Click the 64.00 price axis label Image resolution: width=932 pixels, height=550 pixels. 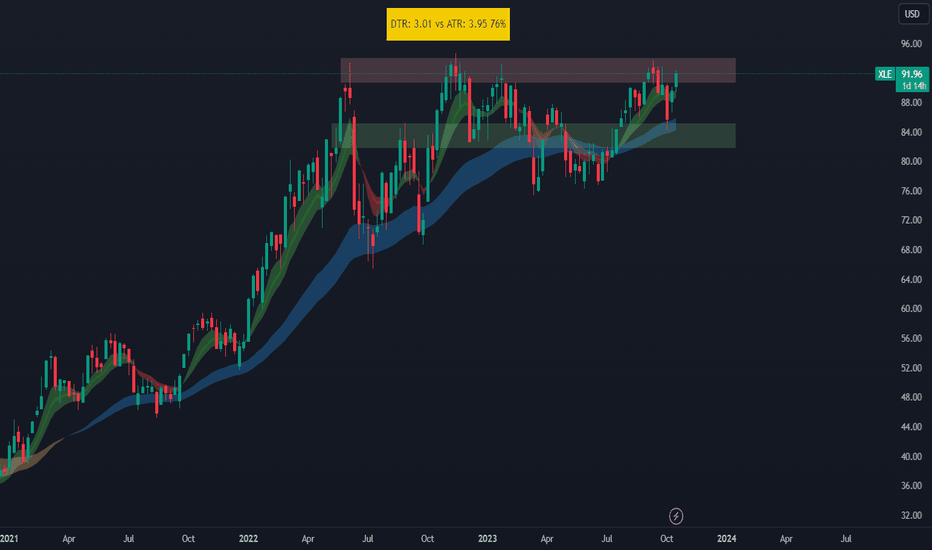point(911,279)
